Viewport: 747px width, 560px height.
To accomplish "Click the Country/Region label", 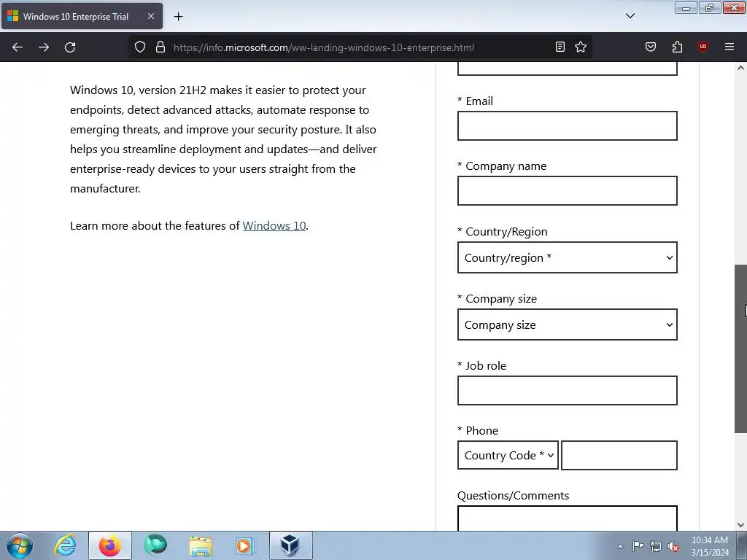I will click(502, 231).
